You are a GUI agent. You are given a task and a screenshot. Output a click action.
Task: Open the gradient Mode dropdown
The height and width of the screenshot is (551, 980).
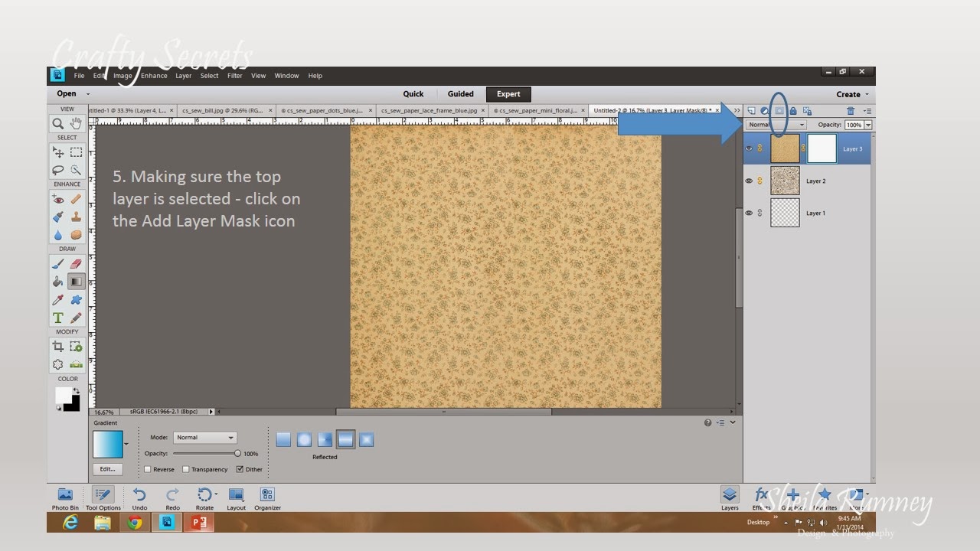pyautogui.click(x=204, y=438)
